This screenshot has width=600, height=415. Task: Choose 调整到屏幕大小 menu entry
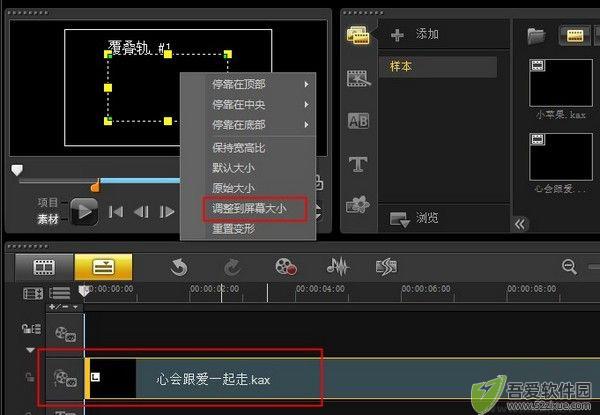click(249, 208)
